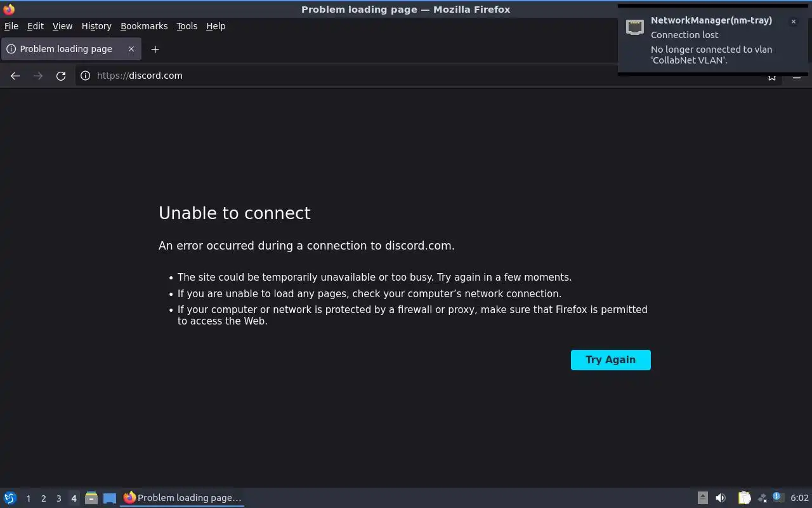Click the Firefox window menu icon in title bar

(x=9, y=10)
